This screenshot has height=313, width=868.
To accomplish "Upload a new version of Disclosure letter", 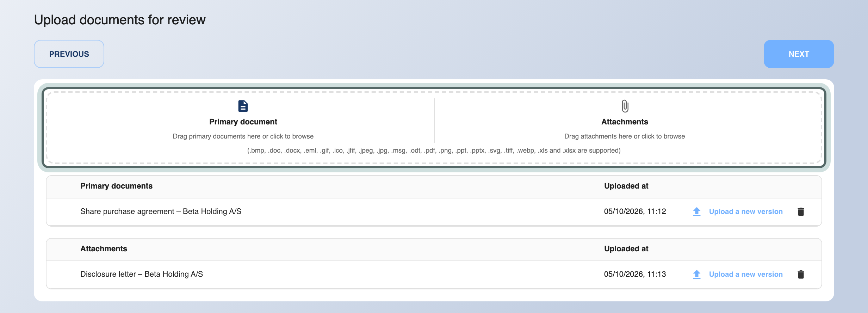I will [746, 274].
